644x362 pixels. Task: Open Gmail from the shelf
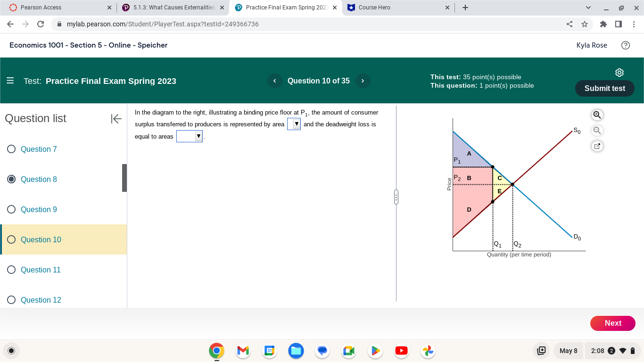pos(242,351)
